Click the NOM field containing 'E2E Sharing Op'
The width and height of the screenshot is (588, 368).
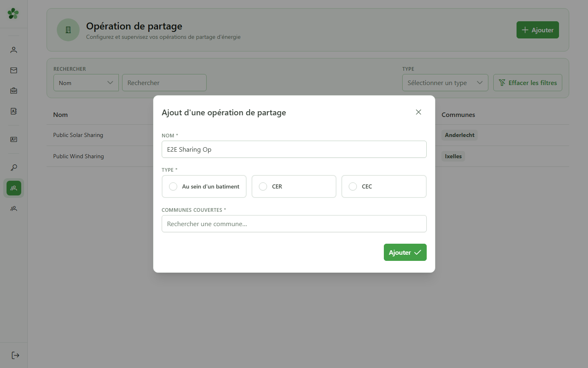pos(294,149)
